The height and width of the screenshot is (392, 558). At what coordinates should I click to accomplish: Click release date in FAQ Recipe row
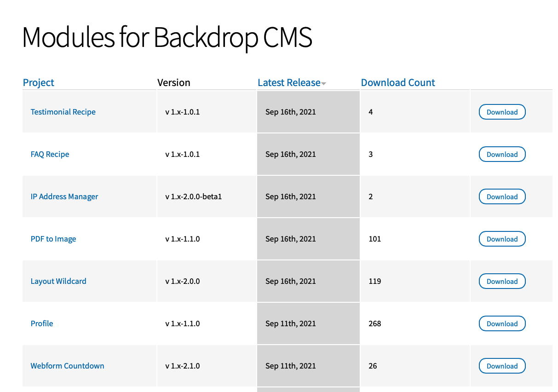[291, 154]
